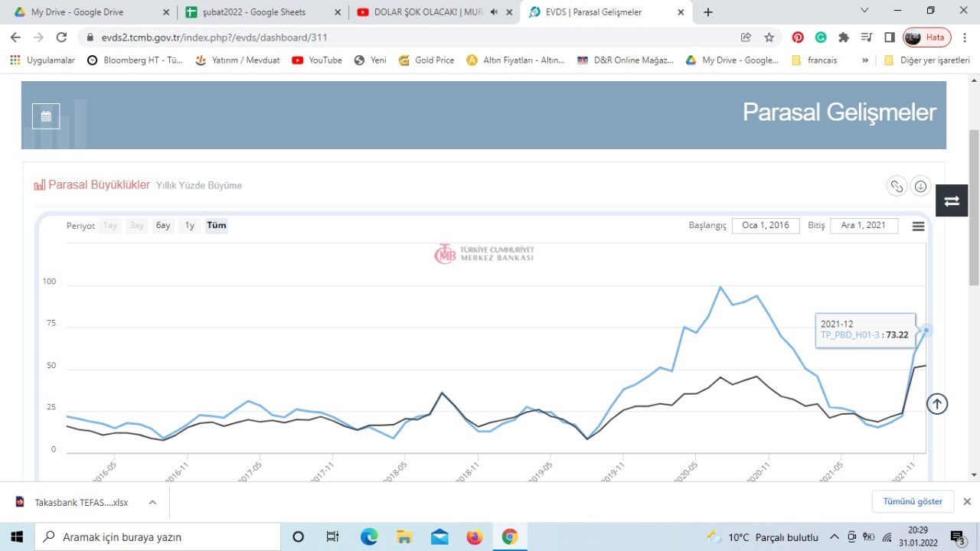Download chart data with the down arrow icon
The image size is (980, 551).
920,186
